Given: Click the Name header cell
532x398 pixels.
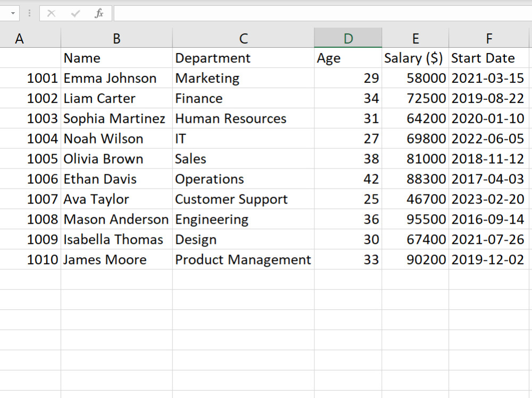Looking at the screenshot, I should 117,58.
